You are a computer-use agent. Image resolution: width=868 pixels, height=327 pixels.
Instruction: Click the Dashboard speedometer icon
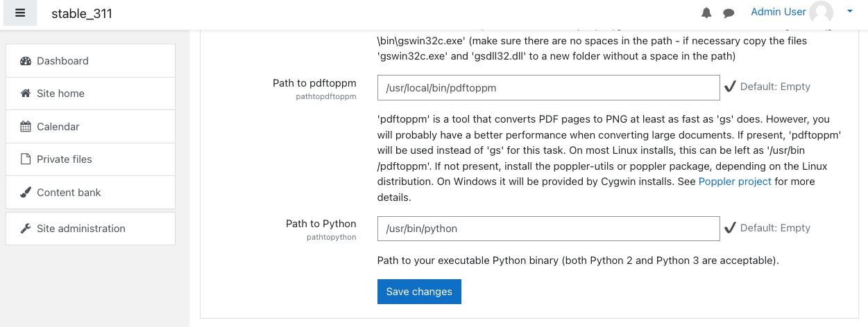tap(26, 61)
